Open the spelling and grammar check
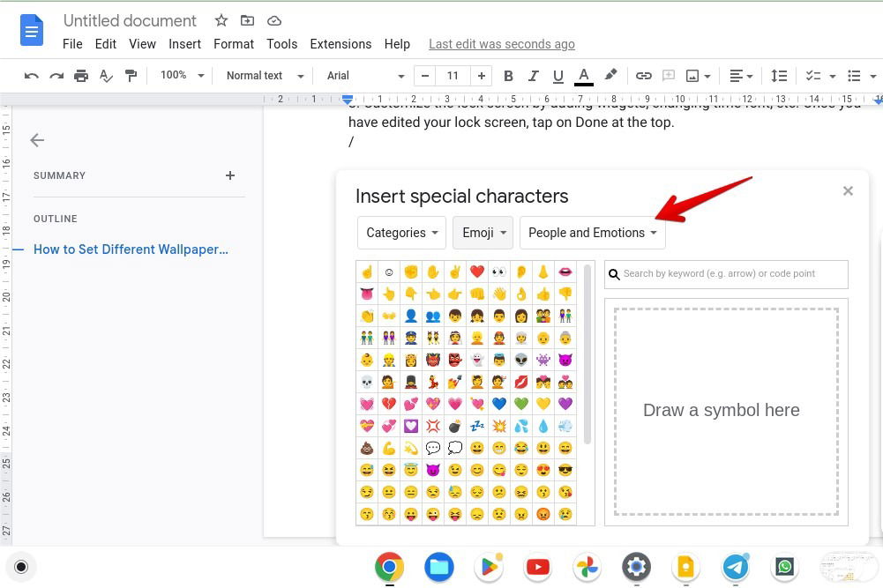883x588 pixels. 106,76
